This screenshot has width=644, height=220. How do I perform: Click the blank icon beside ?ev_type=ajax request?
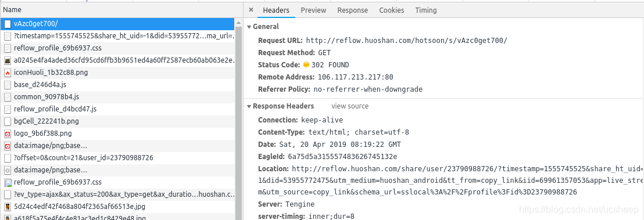pos(8,194)
